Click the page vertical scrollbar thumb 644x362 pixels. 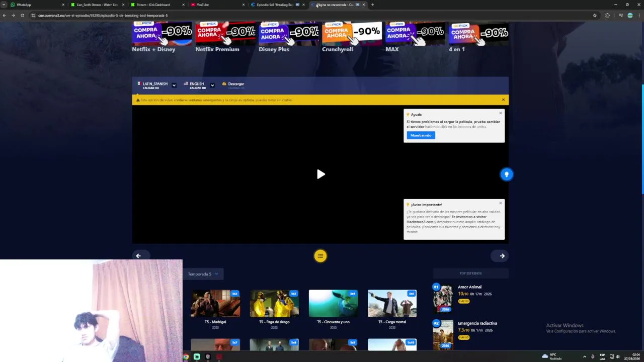pos(642,139)
